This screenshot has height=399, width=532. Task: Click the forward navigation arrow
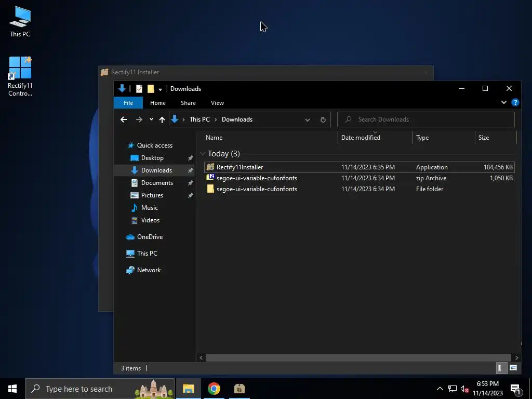(x=139, y=119)
